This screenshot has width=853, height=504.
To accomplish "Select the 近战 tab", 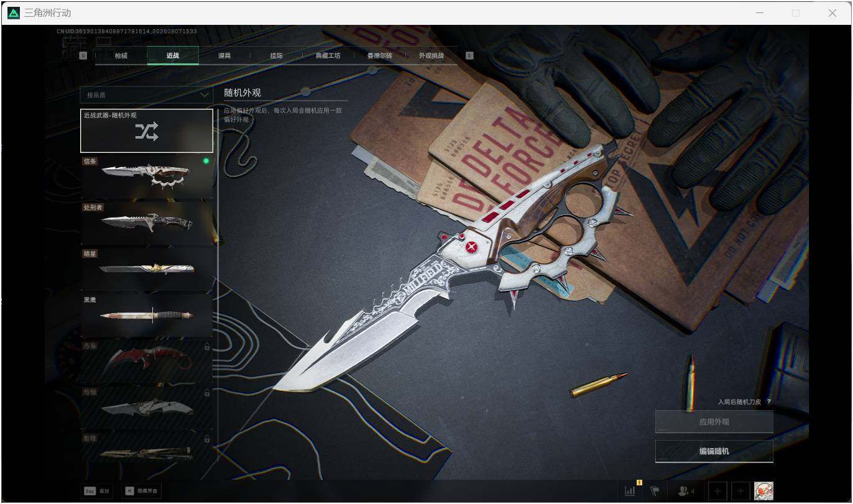I will [173, 56].
